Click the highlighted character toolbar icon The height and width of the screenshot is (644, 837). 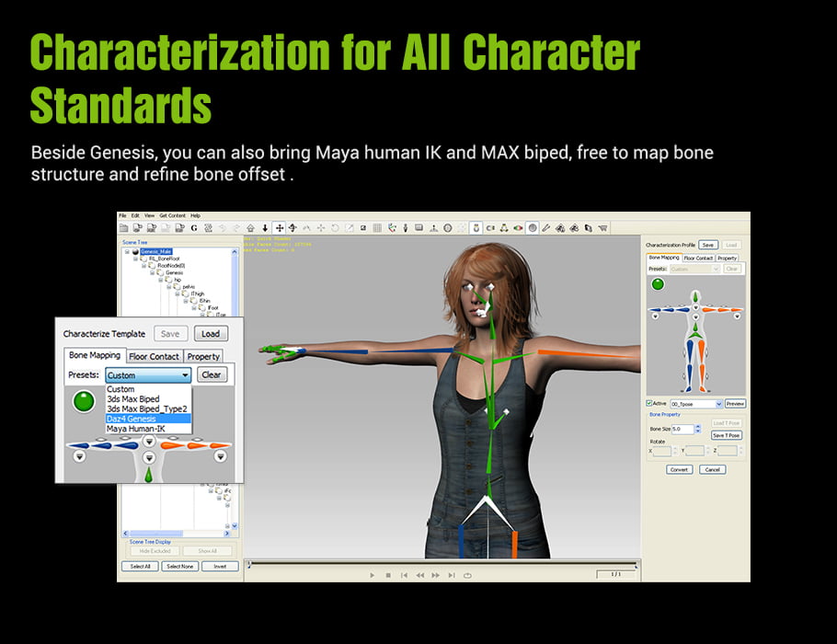(476, 228)
